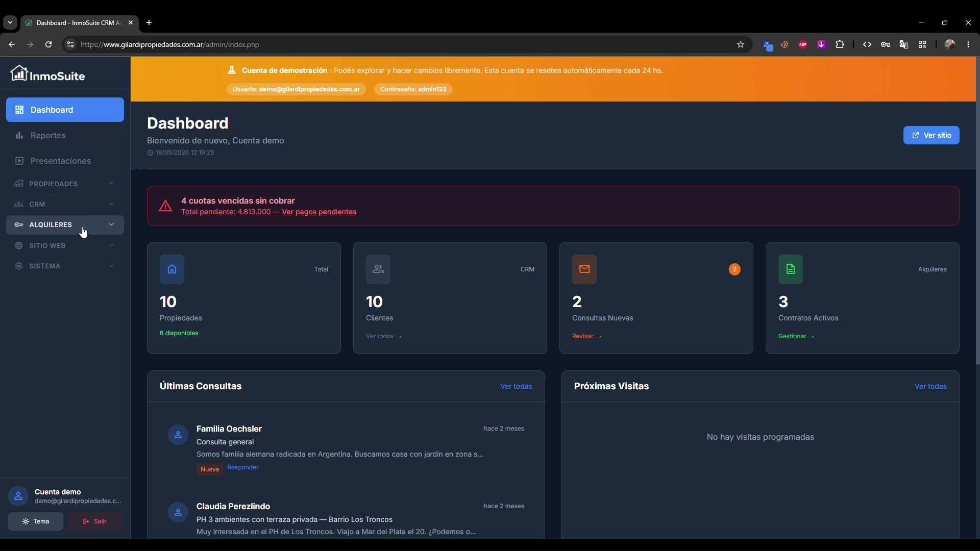Click the ABP adblock extension icon
The width and height of the screenshot is (980, 551).
pos(803,44)
